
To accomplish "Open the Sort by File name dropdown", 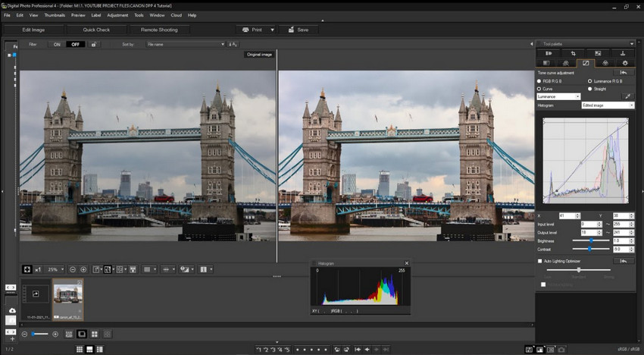I will pos(185,45).
